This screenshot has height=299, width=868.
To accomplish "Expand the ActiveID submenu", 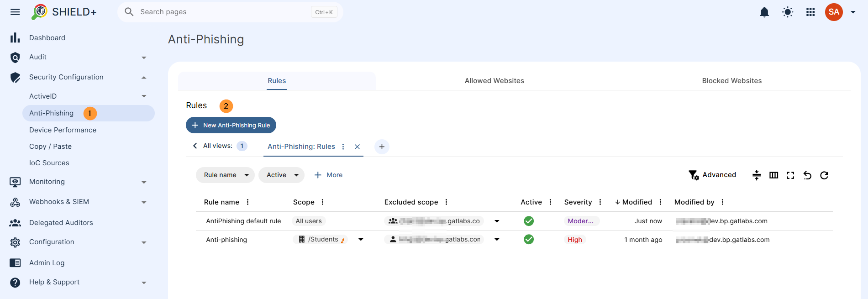I will (x=144, y=96).
